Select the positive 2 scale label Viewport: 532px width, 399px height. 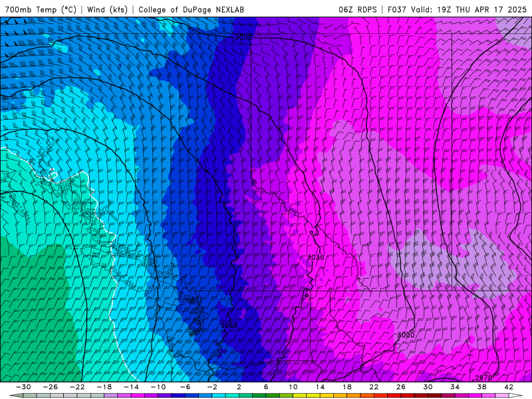point(239,387)
